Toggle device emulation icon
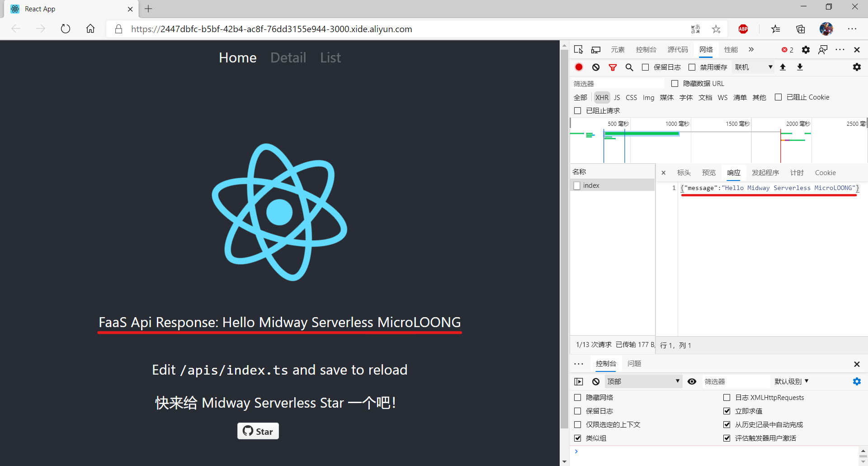This screenshot has width=868, height=466. 596,50
